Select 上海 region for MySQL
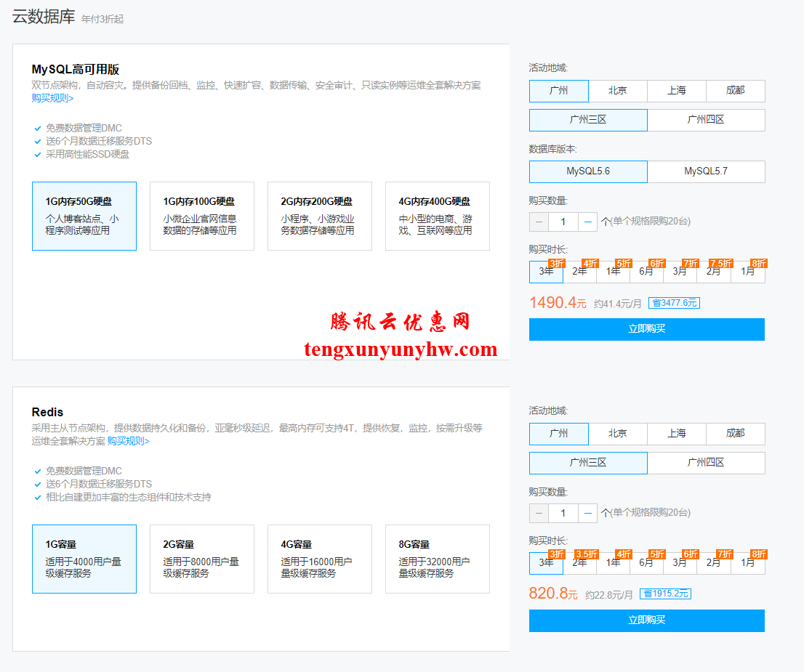The width and height of the screenshot is (804, 672). pyautogui.click(x=677, y=91)
